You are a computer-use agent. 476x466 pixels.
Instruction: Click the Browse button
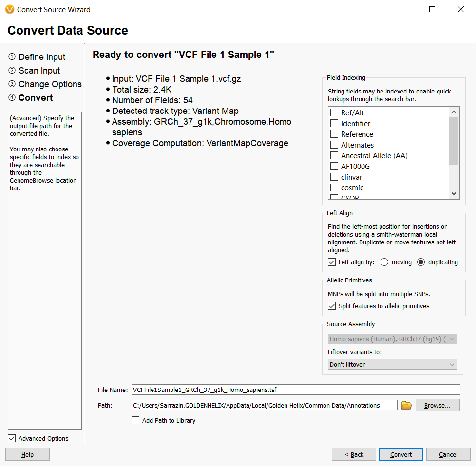[x=437, y=405]
